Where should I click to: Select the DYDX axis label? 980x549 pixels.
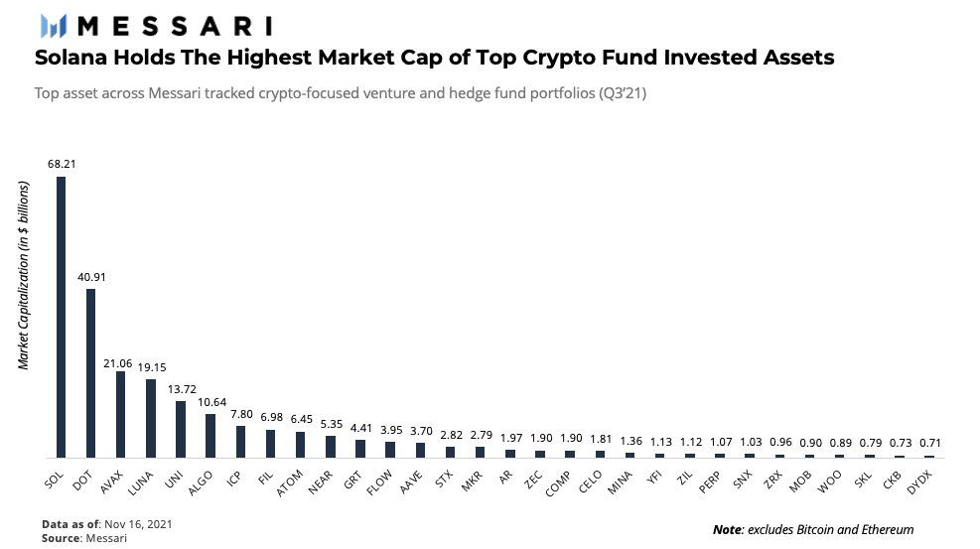(919, 483)
